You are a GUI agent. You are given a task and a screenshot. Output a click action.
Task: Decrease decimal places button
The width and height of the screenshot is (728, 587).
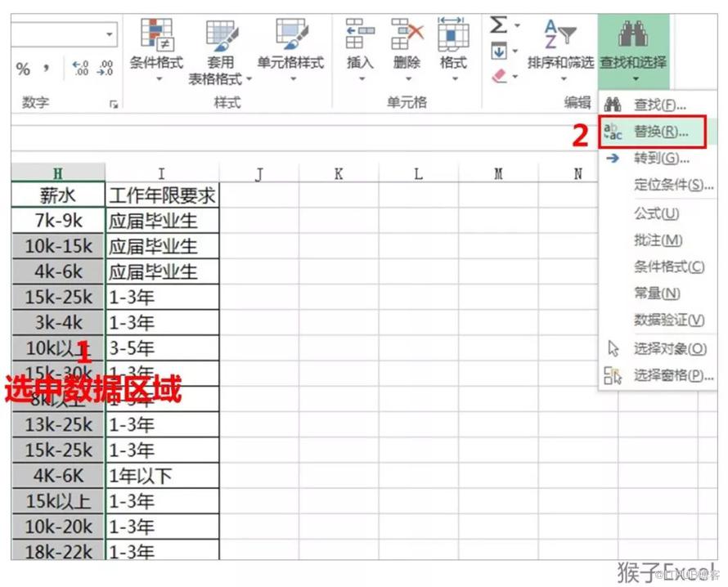coord(105,68)
